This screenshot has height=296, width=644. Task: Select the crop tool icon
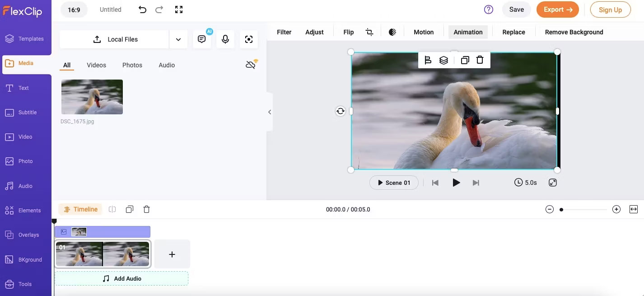[369, 32]
